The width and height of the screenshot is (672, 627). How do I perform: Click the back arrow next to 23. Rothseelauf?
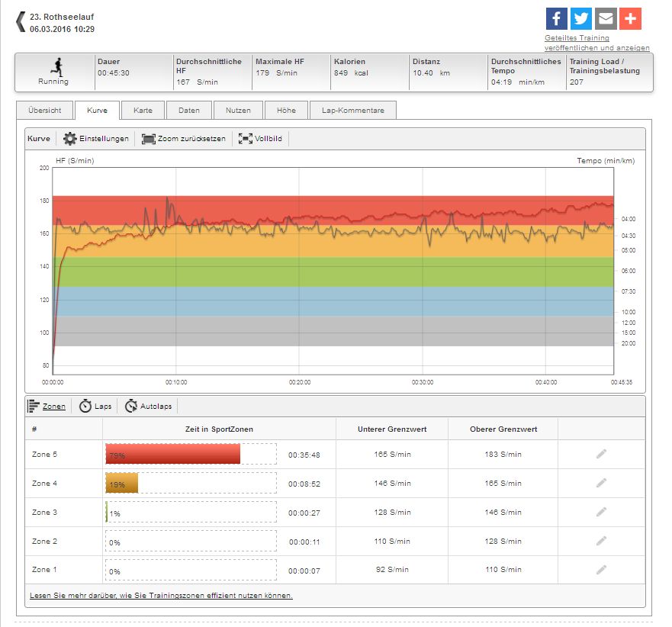[21, 22]
